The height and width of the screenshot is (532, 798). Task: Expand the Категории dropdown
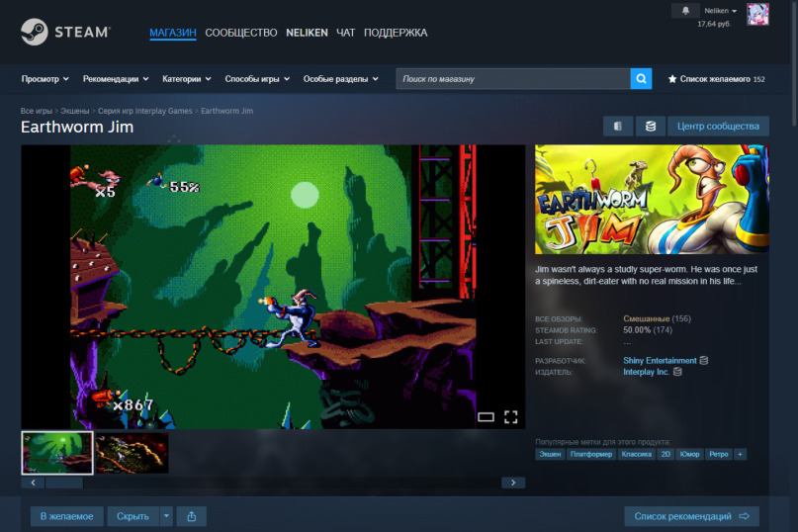click(x=186, y=79)
